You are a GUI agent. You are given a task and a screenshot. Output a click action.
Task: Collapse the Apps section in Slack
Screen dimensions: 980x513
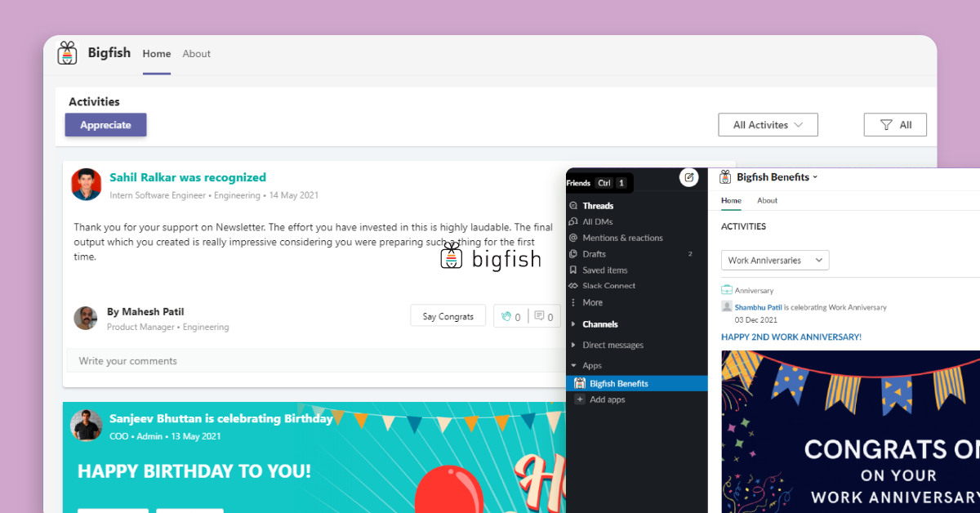(573, 366)
